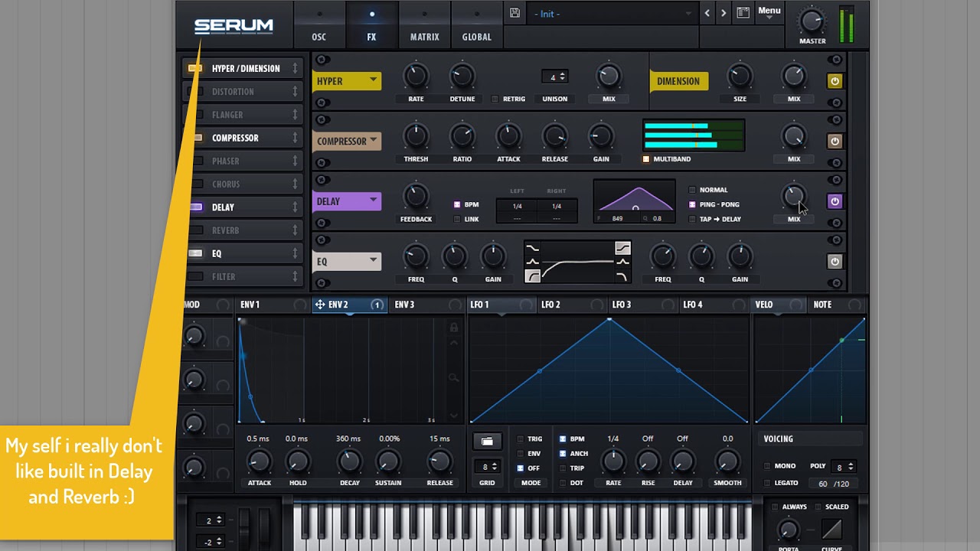Enable delay Link checkbox
This screenshot has height=551, width=980.
(457, 219)
